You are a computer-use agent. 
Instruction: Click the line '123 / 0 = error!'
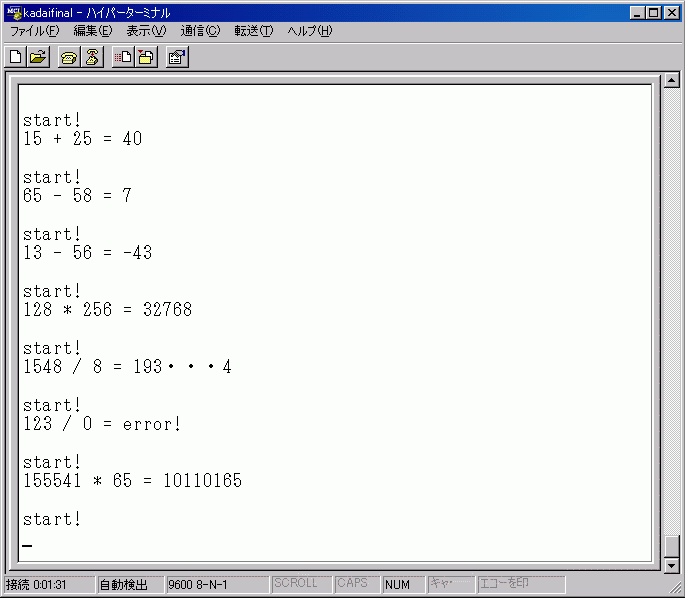click(x=102, y=424)
